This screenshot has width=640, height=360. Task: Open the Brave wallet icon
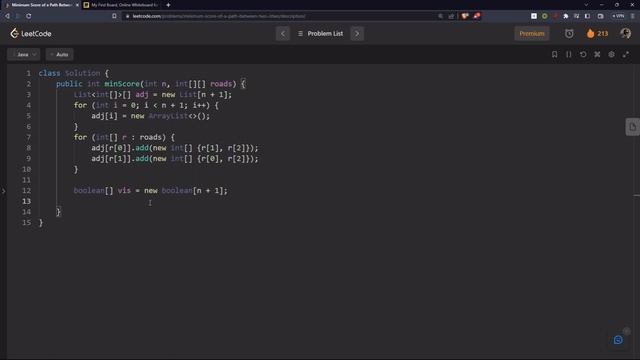(600, 16)
